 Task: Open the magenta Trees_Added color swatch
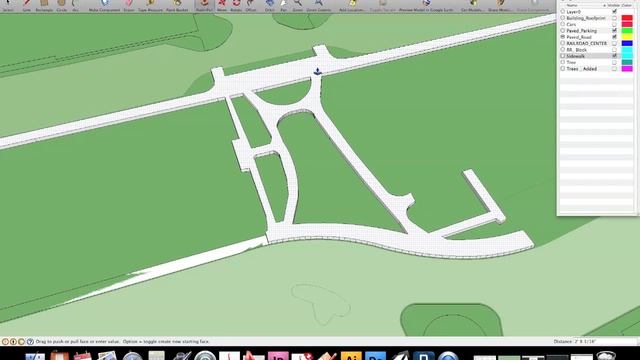pos(627,69)
